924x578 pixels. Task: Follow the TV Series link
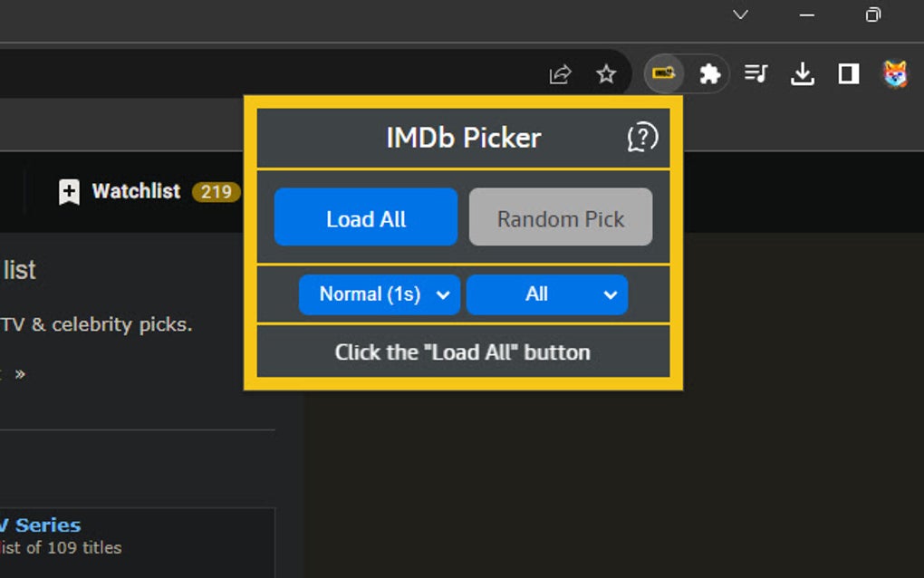click(40, 525)
